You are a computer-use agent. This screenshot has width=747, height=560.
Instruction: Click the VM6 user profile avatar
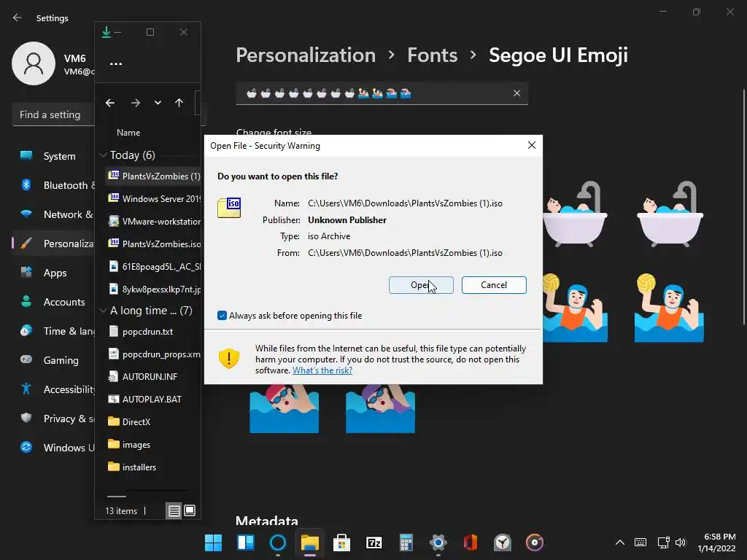(34, 63)
